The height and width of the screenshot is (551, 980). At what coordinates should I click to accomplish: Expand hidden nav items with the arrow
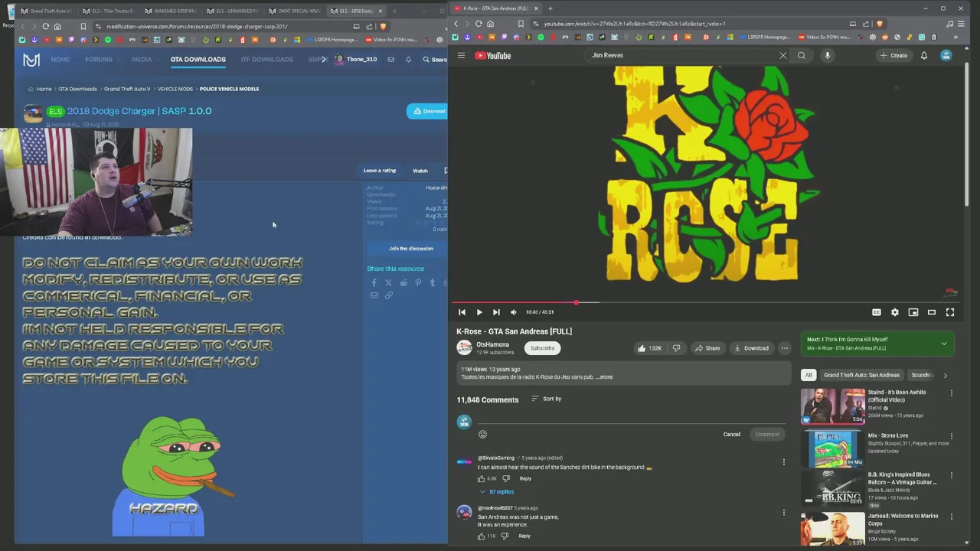click(x=324, y=60)
